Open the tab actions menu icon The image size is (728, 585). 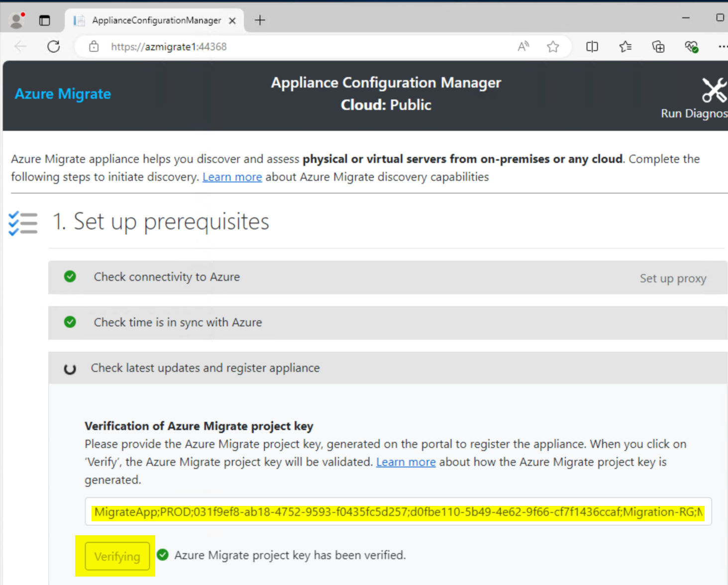pyautogui.click(x=45, y=20)
